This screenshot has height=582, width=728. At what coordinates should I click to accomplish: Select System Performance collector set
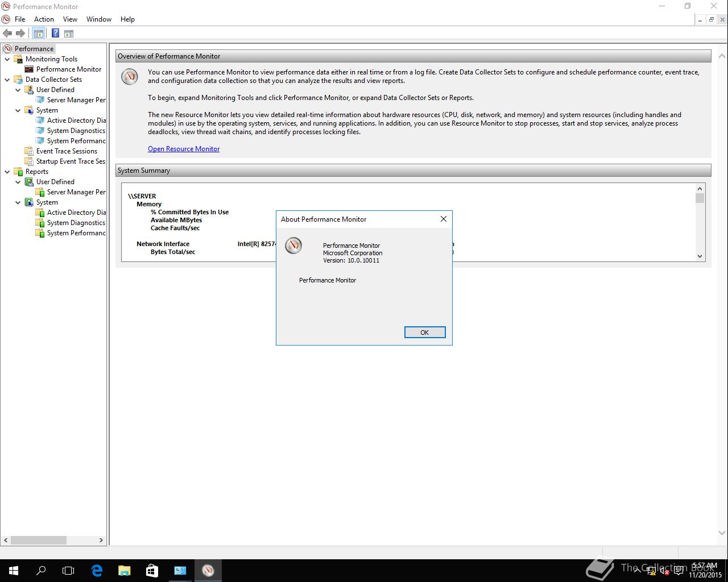click(x=76, y=141)
